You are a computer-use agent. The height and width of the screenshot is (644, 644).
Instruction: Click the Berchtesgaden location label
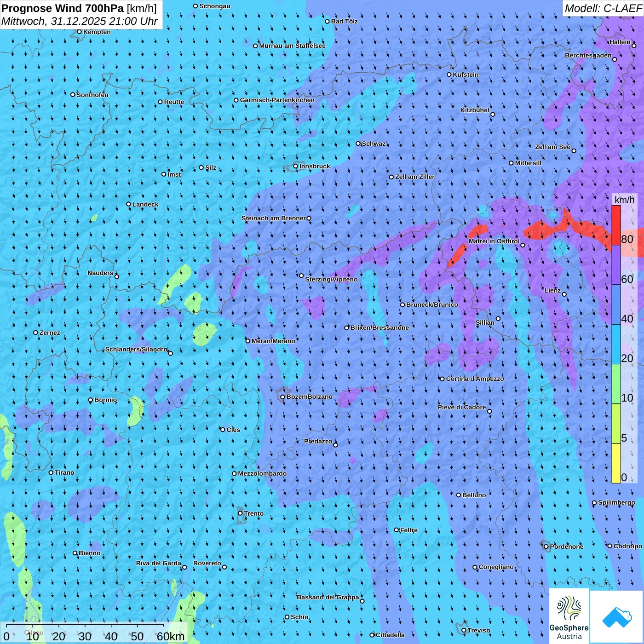588,55
